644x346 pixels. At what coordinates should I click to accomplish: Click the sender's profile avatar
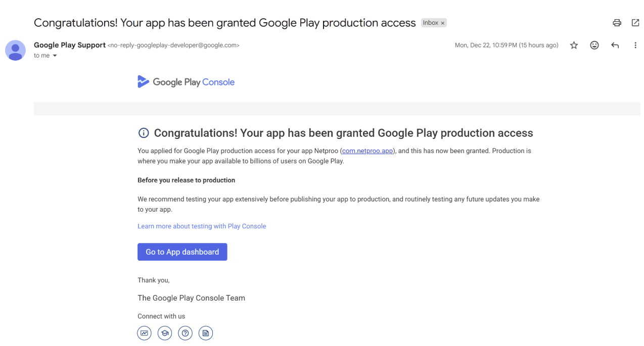tap(15, 50)
